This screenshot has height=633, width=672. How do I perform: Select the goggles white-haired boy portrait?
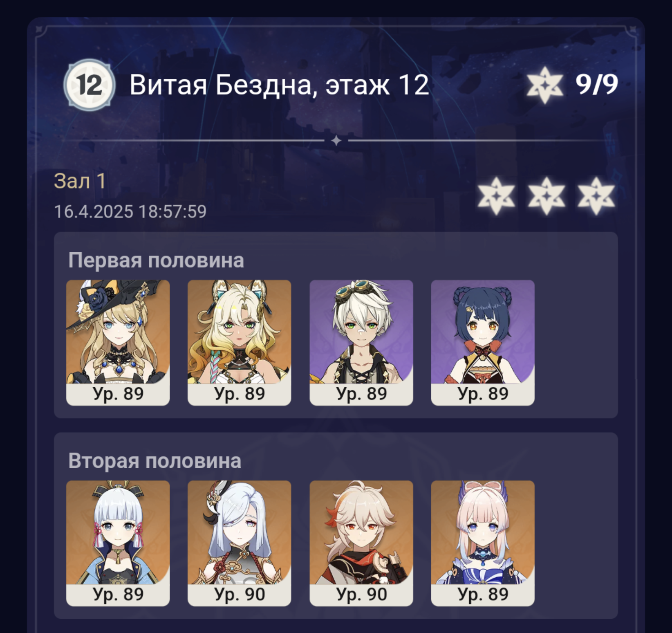(x=361, y=343)
